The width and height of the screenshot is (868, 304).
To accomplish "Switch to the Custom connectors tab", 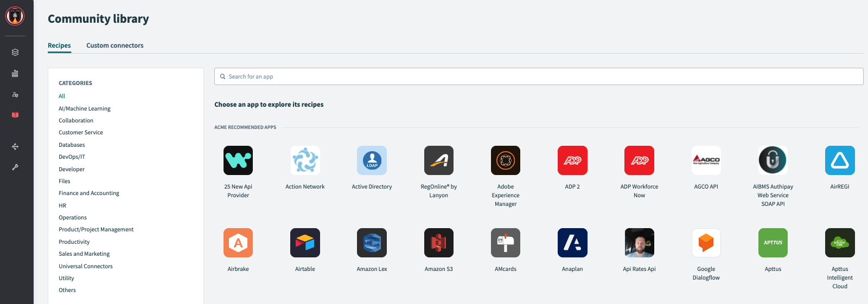I will [x=115, y=46].
